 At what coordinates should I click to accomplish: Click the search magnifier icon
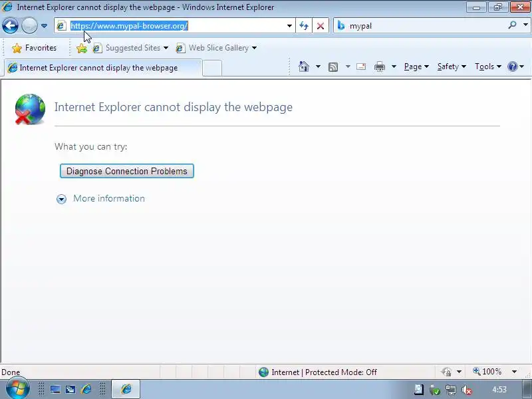(x=512, y=25)
